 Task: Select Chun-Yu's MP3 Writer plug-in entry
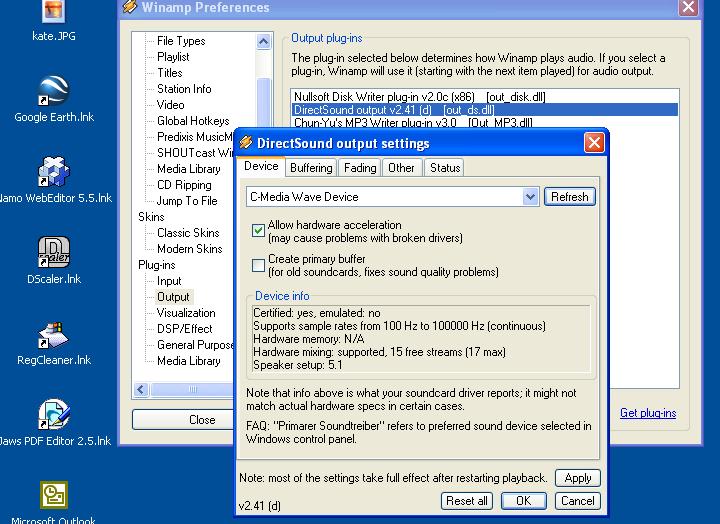[484, 122]
